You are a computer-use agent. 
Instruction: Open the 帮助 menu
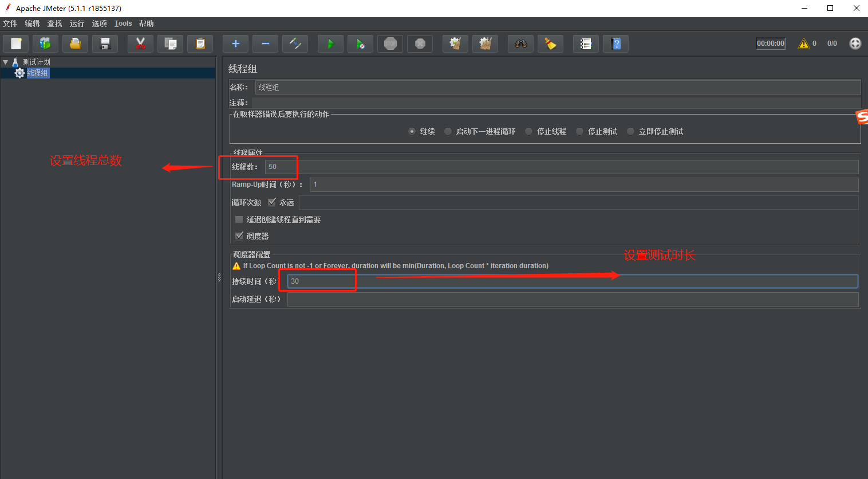click(147, 23)
